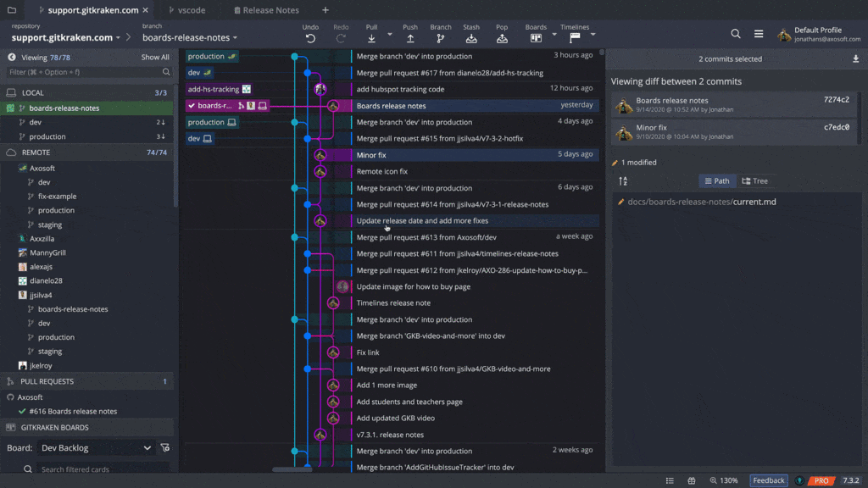Click the board filter funnel icon

pos(166,447)
